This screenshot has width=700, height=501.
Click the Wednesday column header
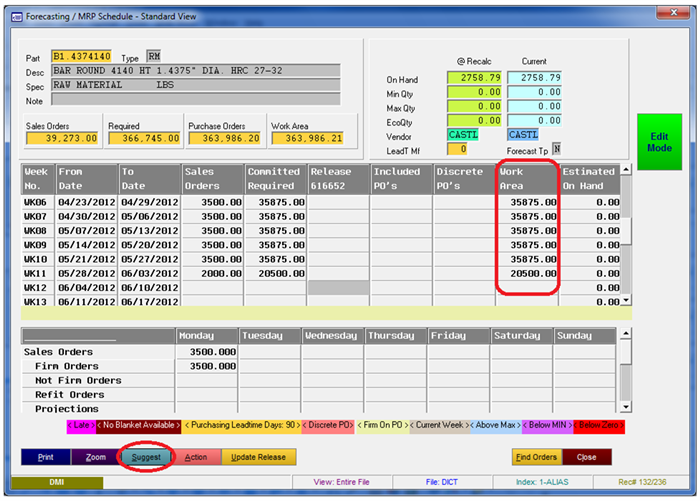click(333, 336)
